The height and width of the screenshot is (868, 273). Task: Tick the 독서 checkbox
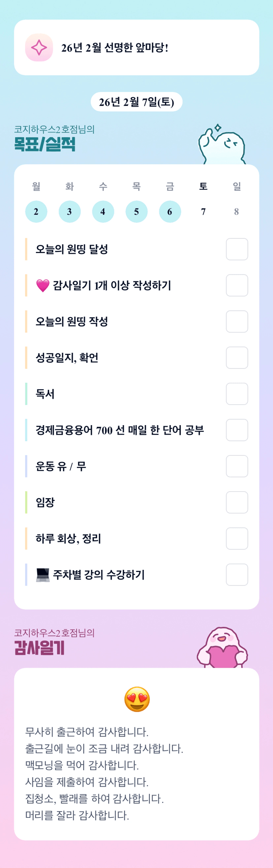pos(237,394)
